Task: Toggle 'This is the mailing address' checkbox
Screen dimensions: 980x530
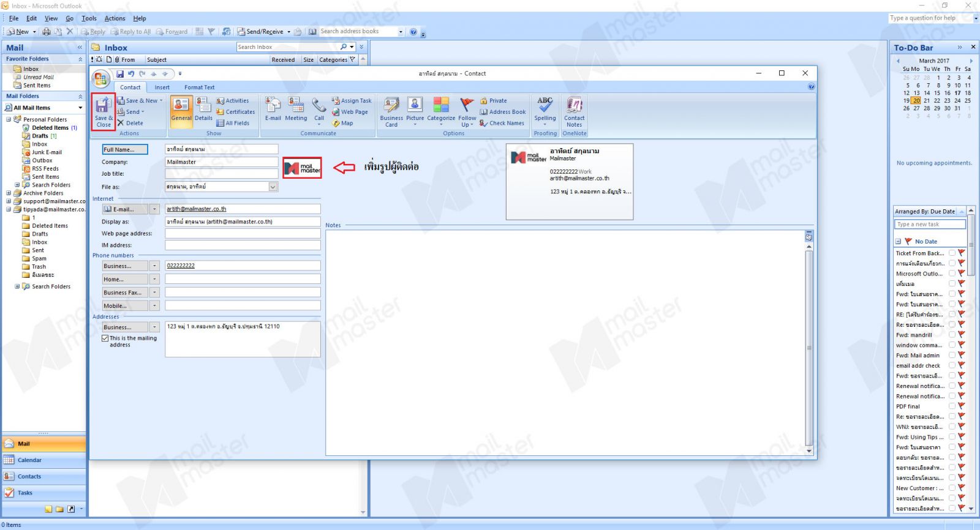Action: click(x=105, y=338)
